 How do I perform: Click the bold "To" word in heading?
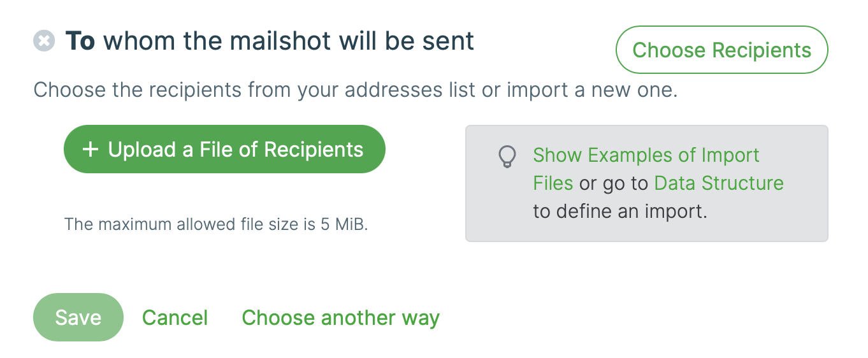(x=80, y=41)
